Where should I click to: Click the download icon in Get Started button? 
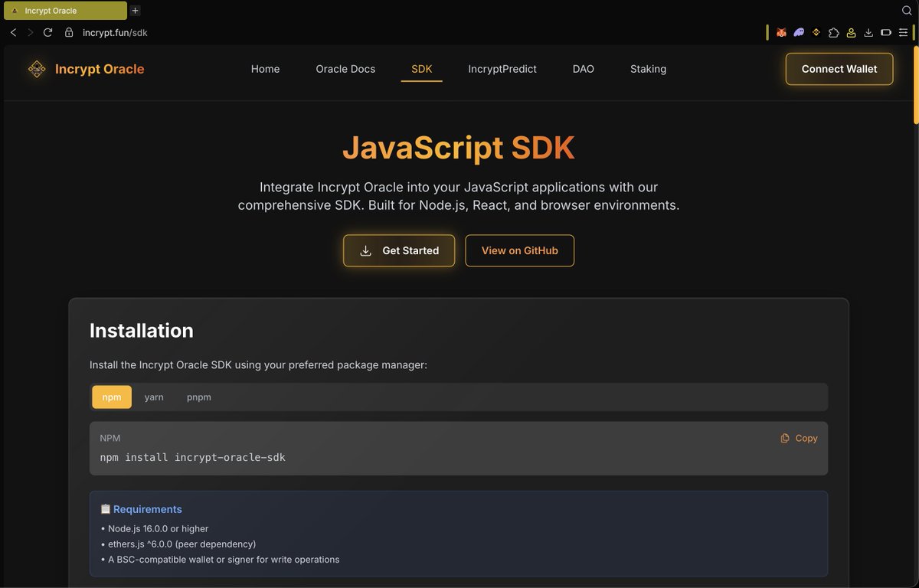(x=366, y=250)
